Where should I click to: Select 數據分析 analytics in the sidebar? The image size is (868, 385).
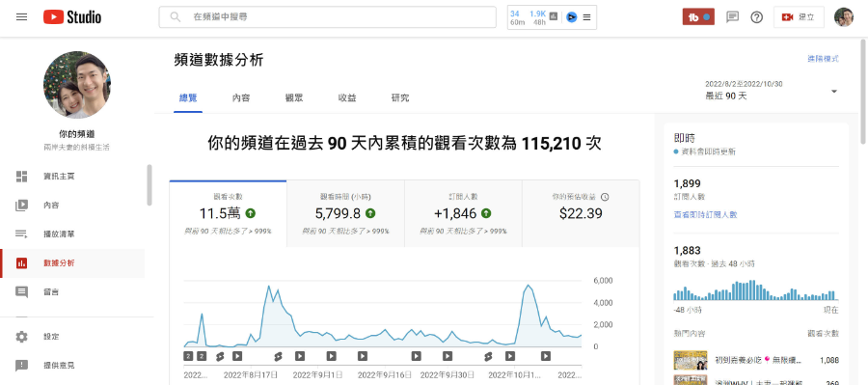[72, 263]
